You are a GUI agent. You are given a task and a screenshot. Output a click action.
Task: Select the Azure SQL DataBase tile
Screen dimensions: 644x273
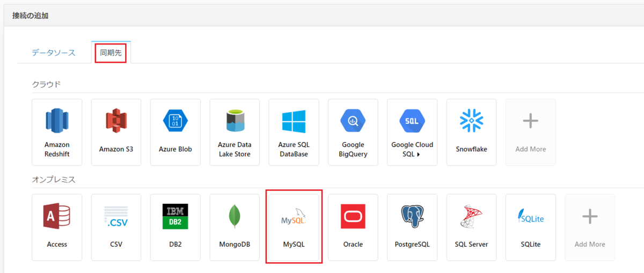[294, 132]
